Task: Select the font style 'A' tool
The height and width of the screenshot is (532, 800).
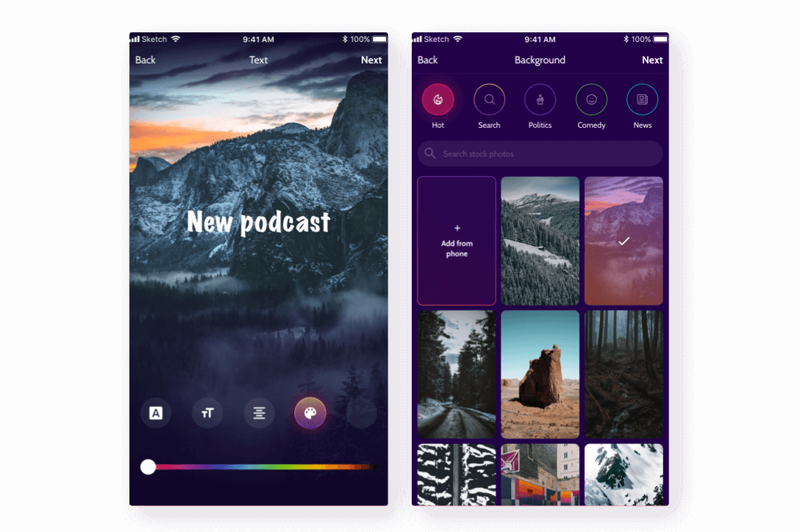Action: tap(156, 413)
